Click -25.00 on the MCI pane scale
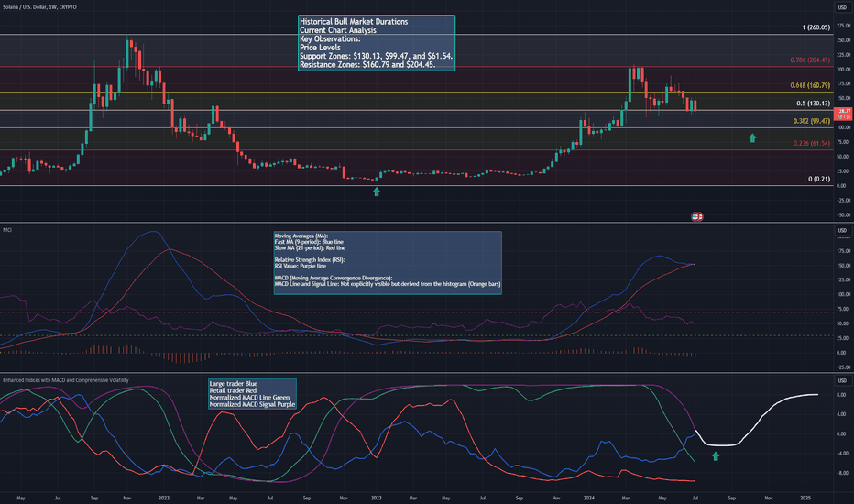The width and height of the screenshot is (854, 504). tap(843, 367)
